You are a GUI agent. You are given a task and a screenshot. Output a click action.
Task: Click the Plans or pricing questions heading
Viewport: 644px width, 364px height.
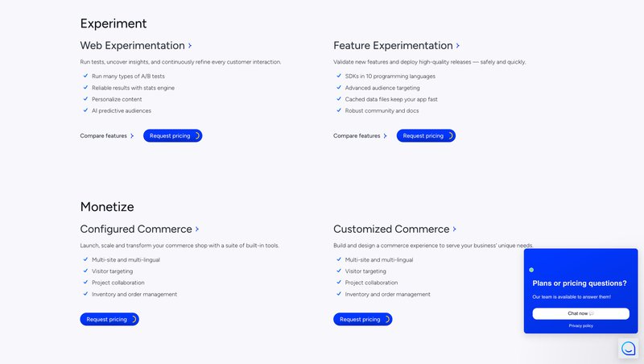click(580, 283)
